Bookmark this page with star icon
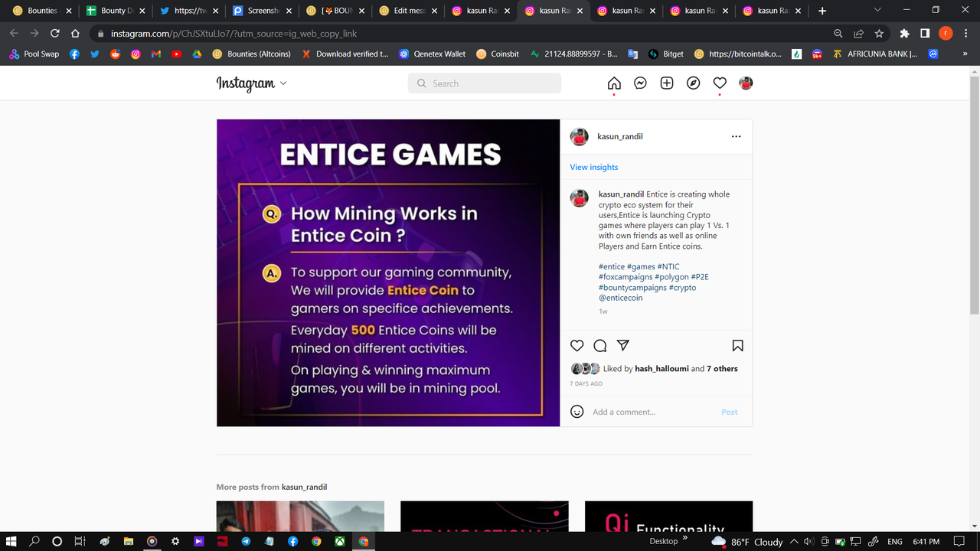The height and width of the screenshot is (551, 980). pyautogui.click(x=879, y=34)
